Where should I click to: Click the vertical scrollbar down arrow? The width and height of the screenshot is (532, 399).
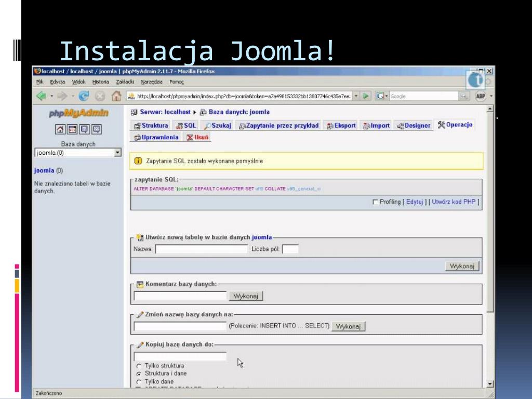(x=490, y=384)
